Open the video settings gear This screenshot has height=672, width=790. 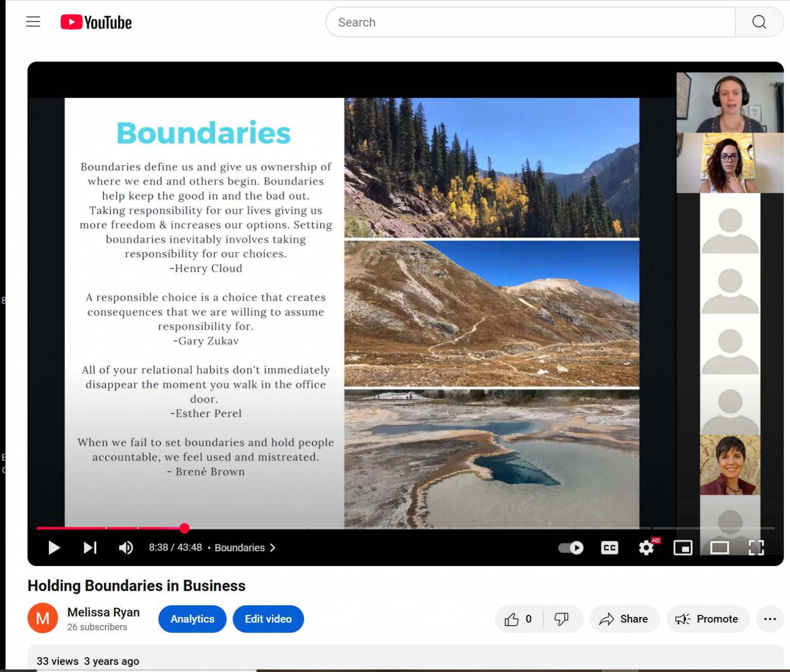click(646, 547)
